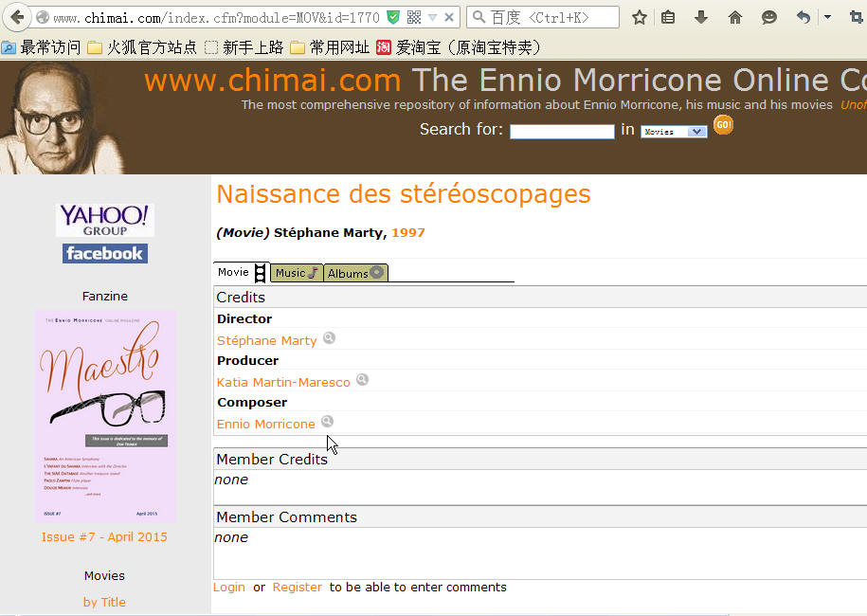Image resolution: width=867 pixels, height=616 pixels.
Task: Bookmark this page with the star icon
Action: click(640, 18)
